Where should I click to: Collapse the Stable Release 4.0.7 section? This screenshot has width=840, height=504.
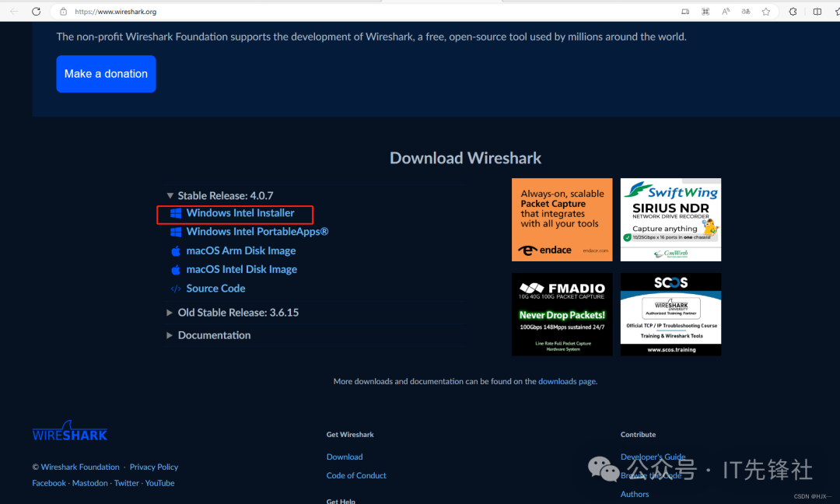click(170, 196)
